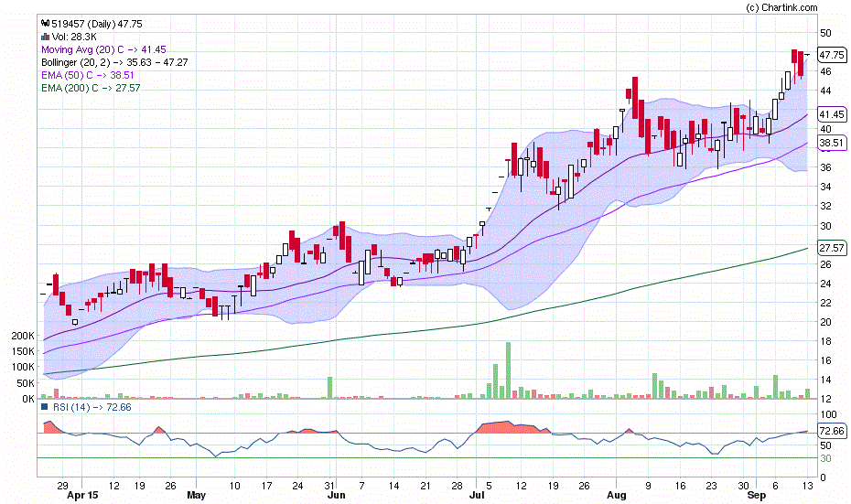The width and height of the screenshot is (851, 504).
Task: Click the EMA (50) C legend entry
Action: tap(87, 75)
